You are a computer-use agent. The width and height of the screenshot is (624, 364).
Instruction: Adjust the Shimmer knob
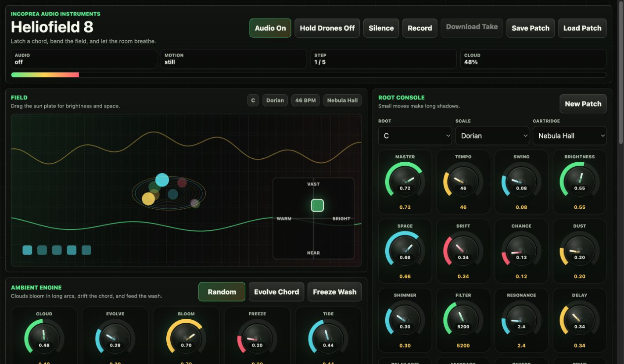tap(405, 320)
